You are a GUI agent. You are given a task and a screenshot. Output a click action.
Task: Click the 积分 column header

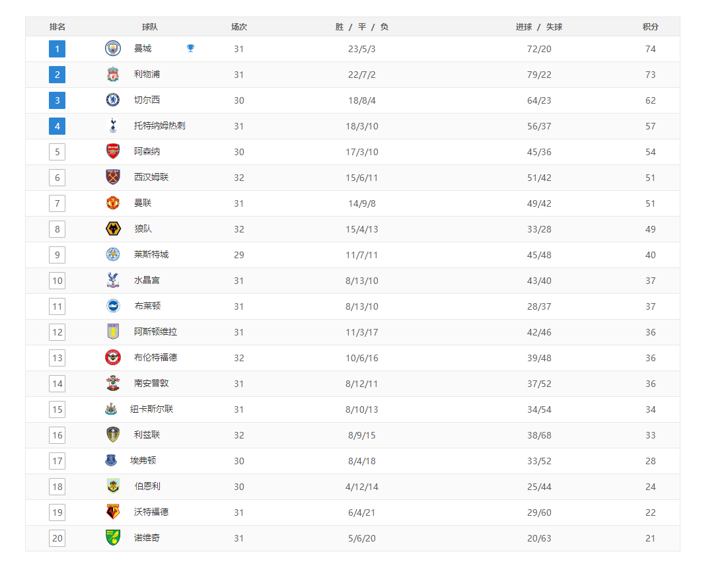coord(651,27)
